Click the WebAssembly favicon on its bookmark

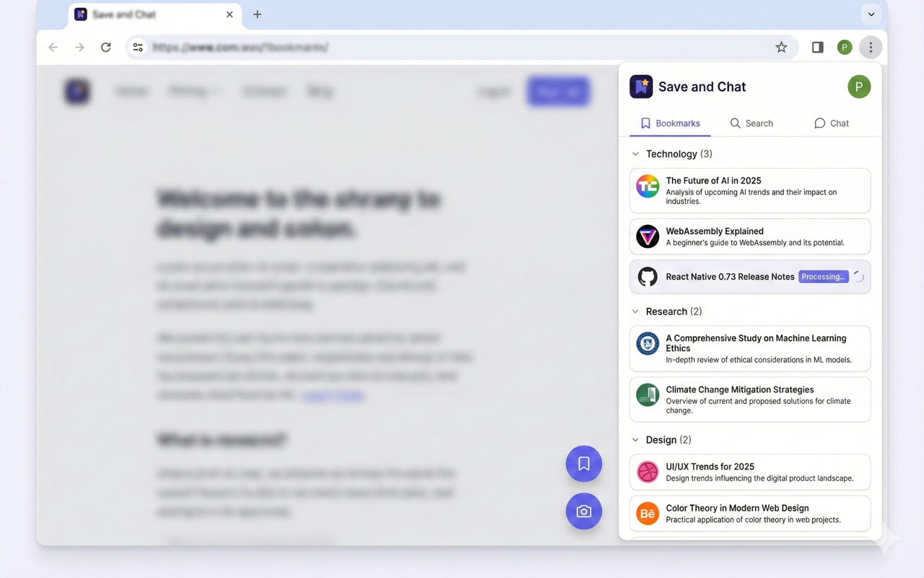click(x=647, y=236)
